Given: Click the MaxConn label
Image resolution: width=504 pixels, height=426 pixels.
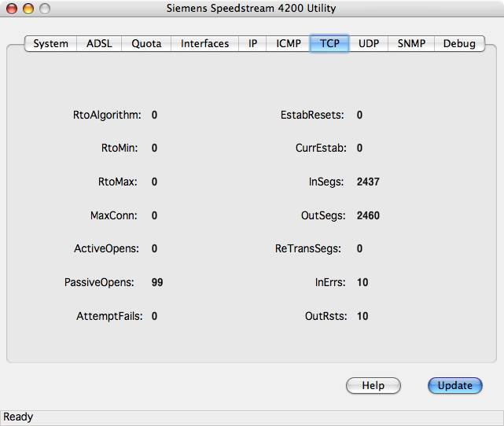Looking at the screenshot, I should (114, 215).
